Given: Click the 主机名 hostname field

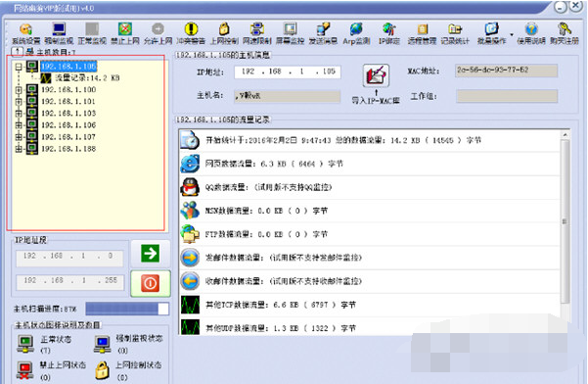Looking at the screenshot, I should (x=288, y=96).
